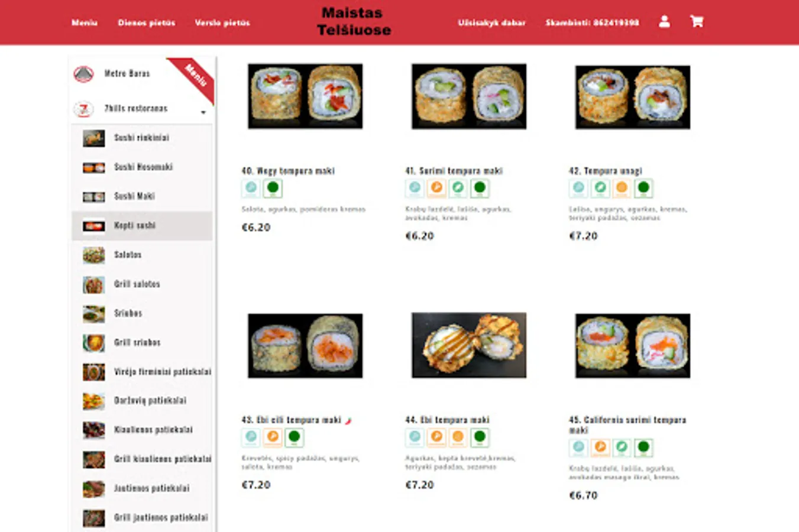Click green leaf badge on California surimi item

pos(622,447)
